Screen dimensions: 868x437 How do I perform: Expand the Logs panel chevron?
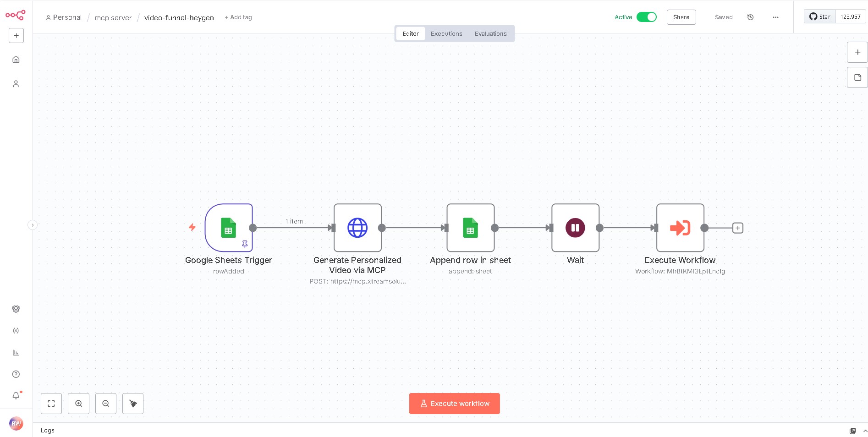[865, 431]
